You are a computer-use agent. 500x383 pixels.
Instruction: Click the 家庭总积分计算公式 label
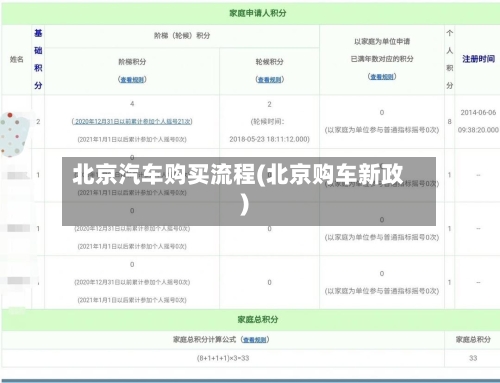[204, 340]
